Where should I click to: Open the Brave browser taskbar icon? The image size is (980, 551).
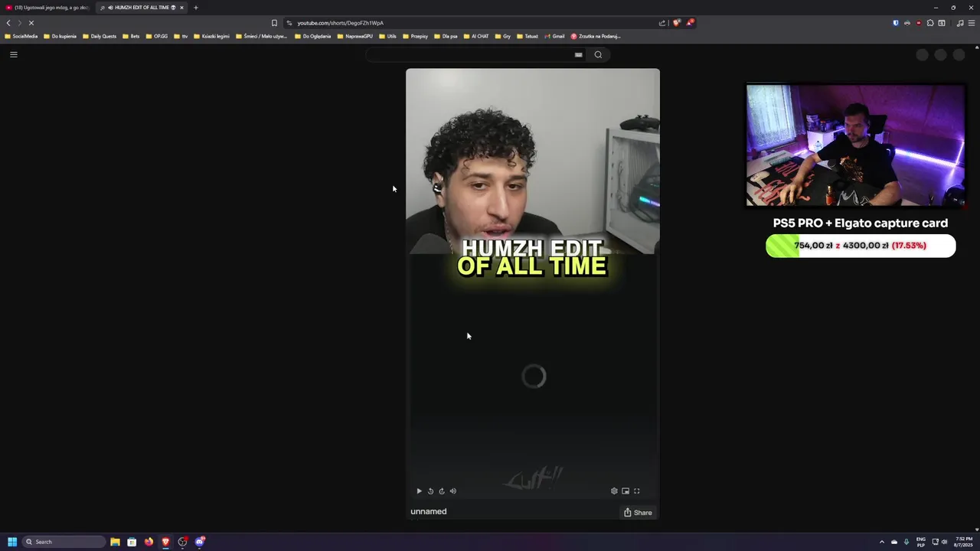point(165,542)
